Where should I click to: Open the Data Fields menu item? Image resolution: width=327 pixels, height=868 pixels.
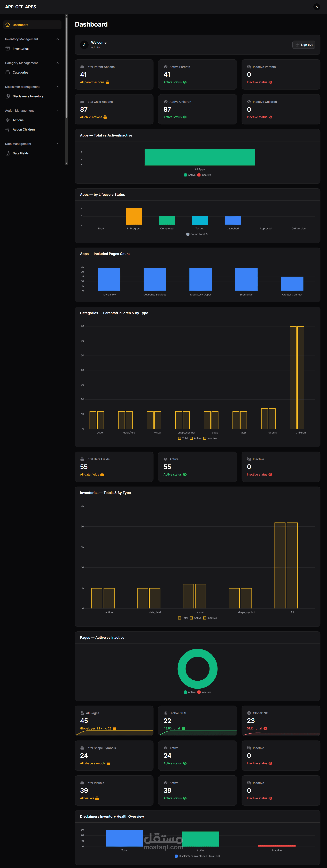click(x=21, y=153)
